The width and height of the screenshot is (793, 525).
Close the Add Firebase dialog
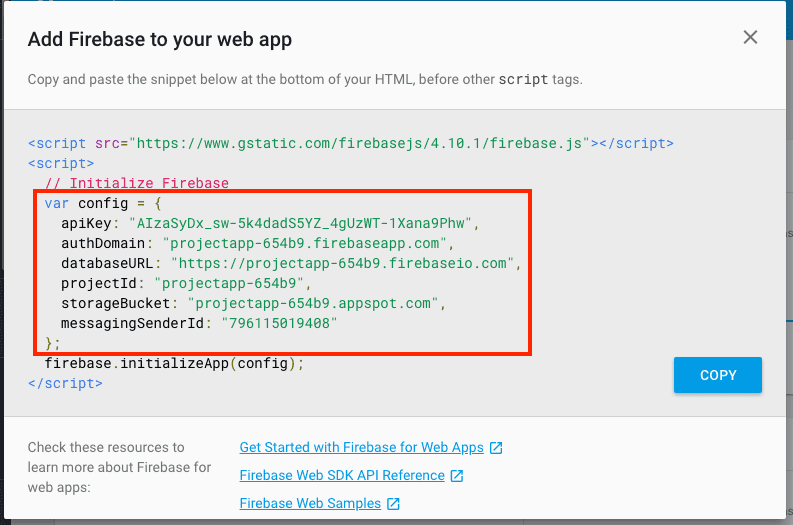[x=750, y=38]
